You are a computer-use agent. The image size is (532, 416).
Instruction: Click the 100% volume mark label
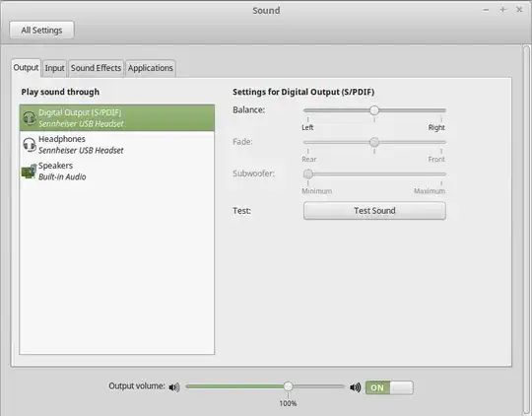coord(288,403)
